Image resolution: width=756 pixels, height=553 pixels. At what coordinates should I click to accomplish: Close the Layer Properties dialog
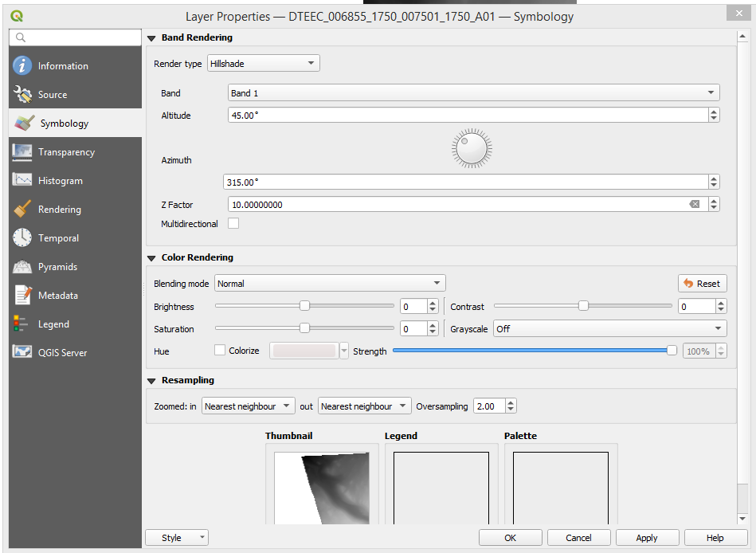(738, 14)
